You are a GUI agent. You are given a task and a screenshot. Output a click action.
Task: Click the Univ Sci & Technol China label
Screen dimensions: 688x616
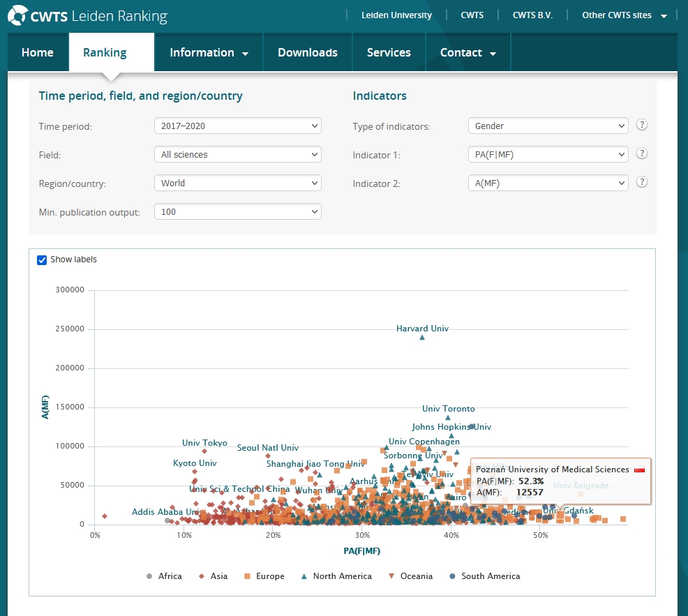pyautogui.click(x=239, y=489)
